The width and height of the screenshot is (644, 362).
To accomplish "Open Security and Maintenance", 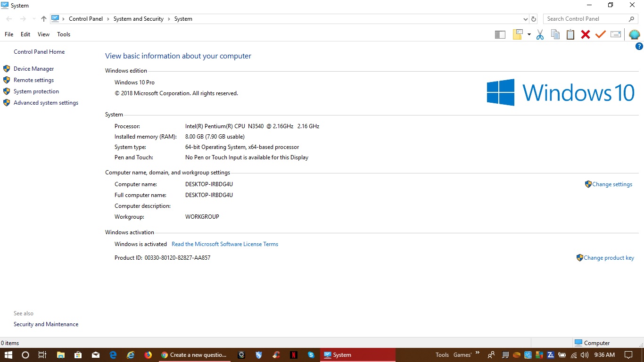I will (46, 324).
